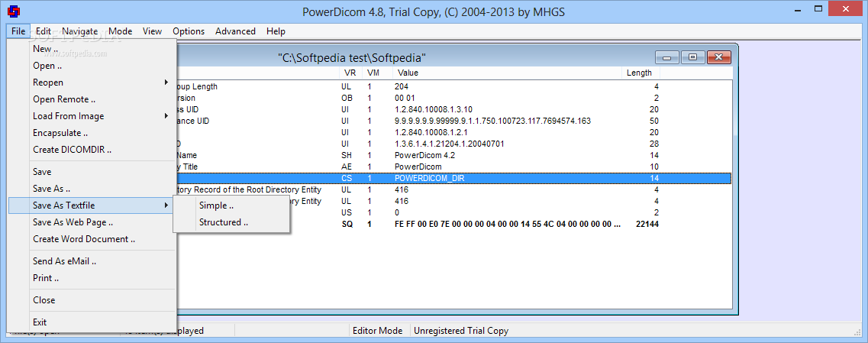Select Create DICOMDIR .. entry
This screenshot has height=343, width=868.
92,150
